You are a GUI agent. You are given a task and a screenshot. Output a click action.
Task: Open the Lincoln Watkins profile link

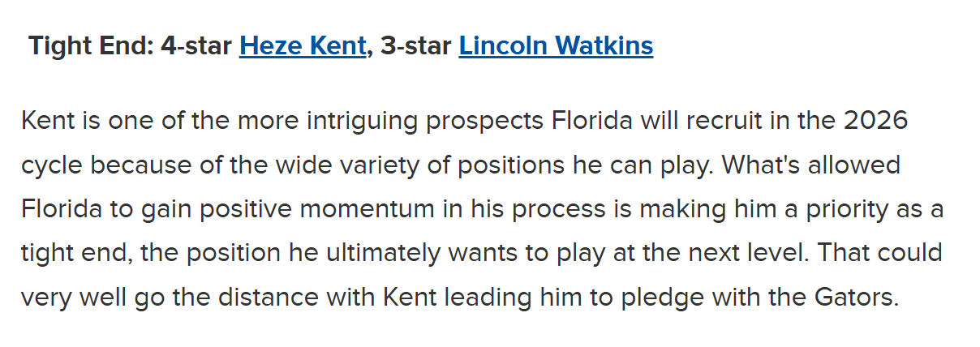tap(556, 46)
